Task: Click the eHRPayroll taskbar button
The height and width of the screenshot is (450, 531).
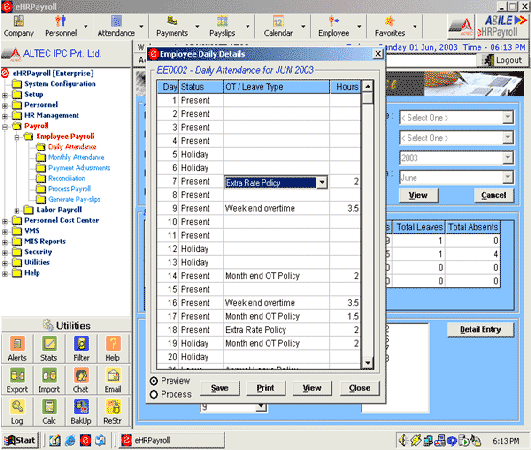Action: (x=172, y=440)
